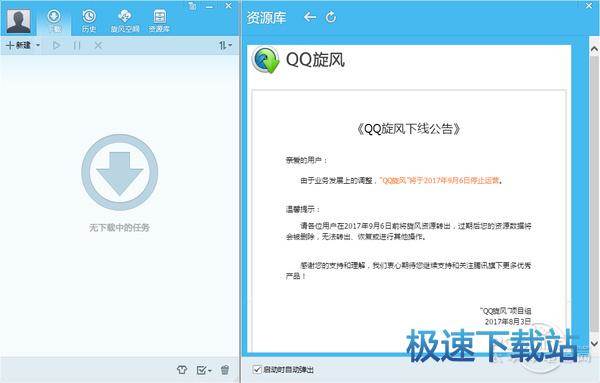
Task: Open the user avatar profile
Action: (x=18, y=21)
